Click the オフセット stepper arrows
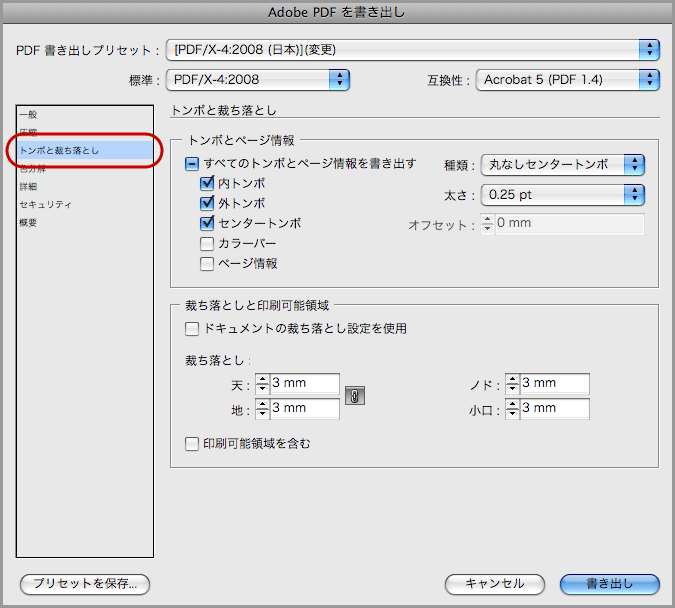The image size is (675, 608). click(487, 223)
